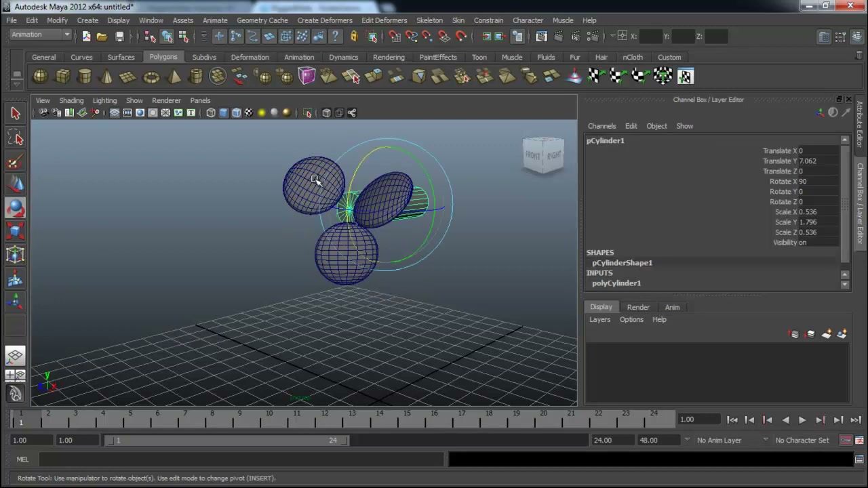Select the Rotate tool in toolbox

(16, 208)
